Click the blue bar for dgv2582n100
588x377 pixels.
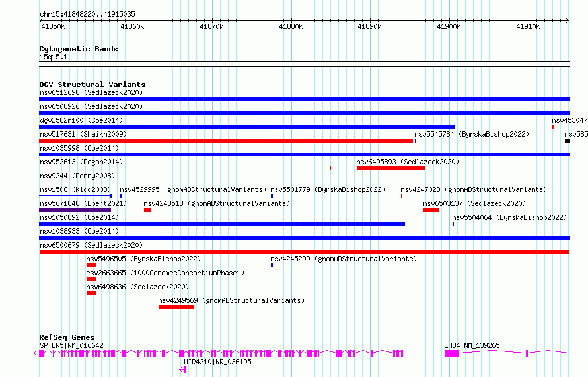(246, 127)
